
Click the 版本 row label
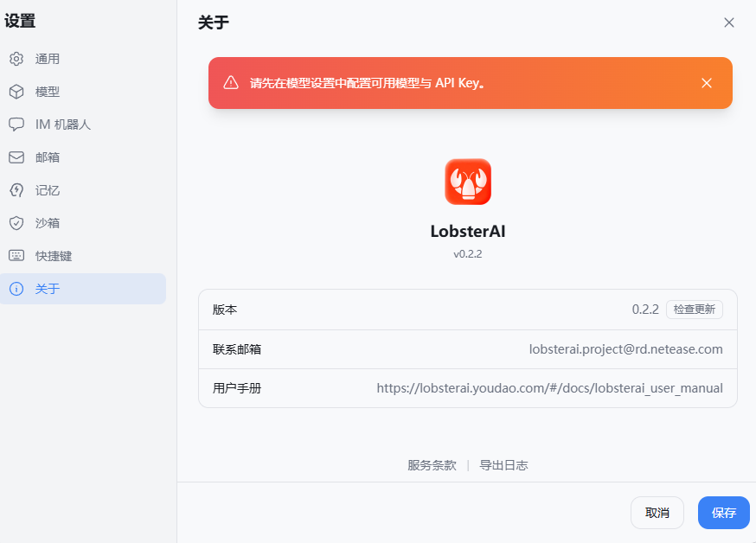click(x=225, y=310)
